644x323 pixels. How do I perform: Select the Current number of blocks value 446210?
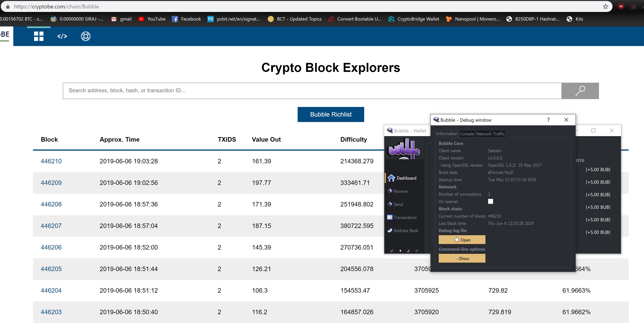click(x=494, y=216)
